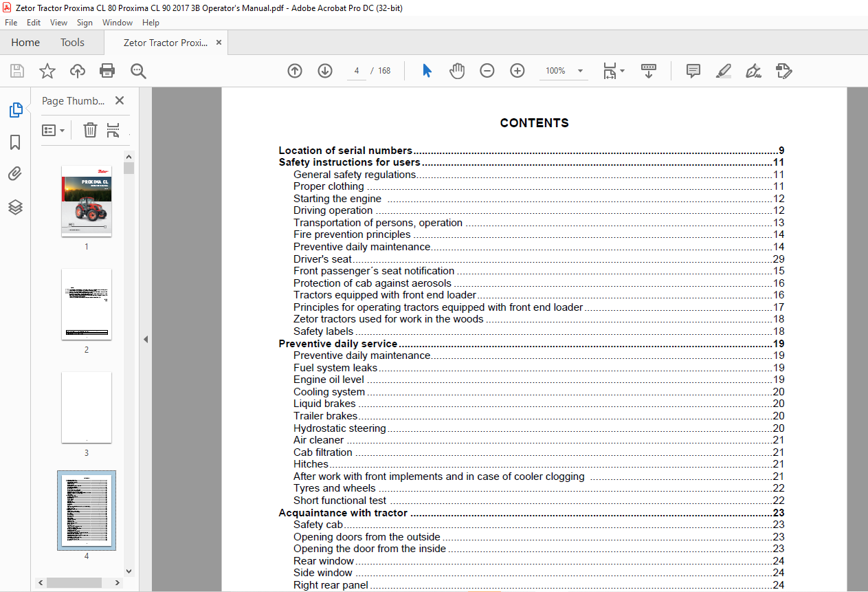The width and height of the screenshot is (868, 592).
Task: Print the document using the printer icon
Action: [107, 71]
